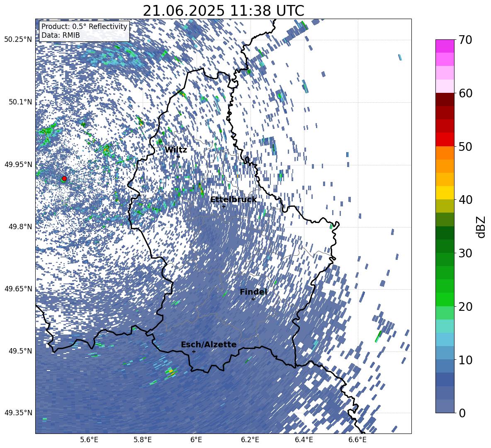
Task: Click the 6.4°E longitude tick label
Action: point(304,440)
